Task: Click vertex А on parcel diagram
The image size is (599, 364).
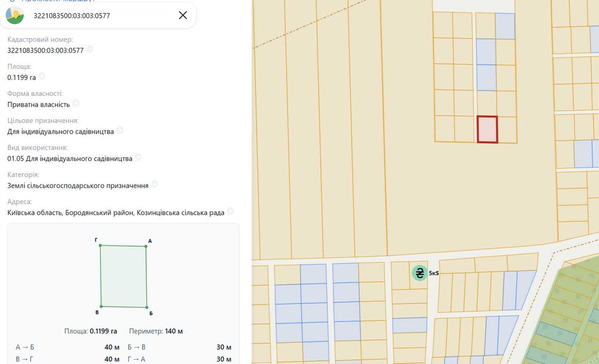Action: coord(146,247)
